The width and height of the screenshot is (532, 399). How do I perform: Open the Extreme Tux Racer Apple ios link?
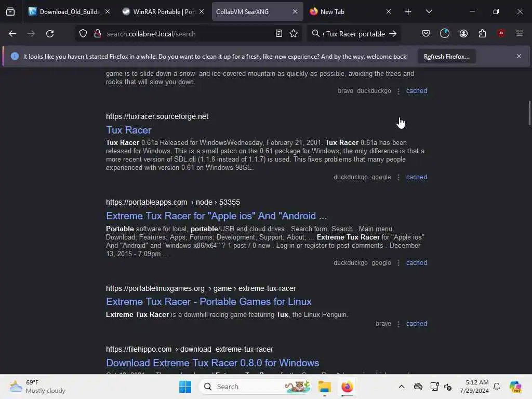(x=217, y=216)
